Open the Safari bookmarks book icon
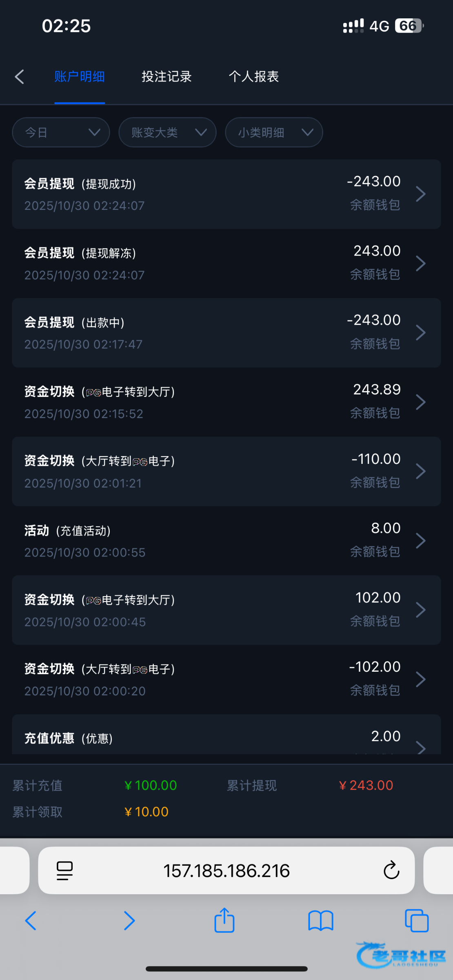Screen dimensions: 453x980 click(321, 921)
